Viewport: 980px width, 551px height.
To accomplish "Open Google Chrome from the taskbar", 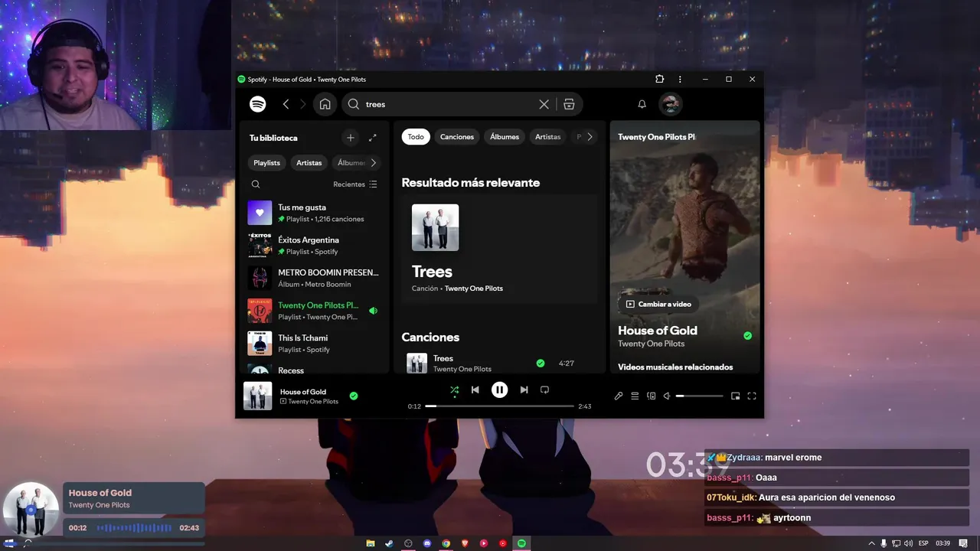I will (x=446, y=543).
